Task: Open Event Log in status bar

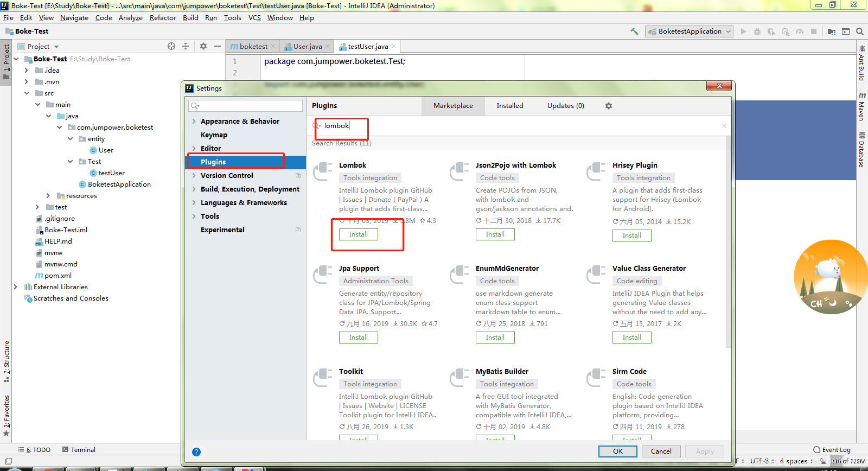Action: (832, 450)
